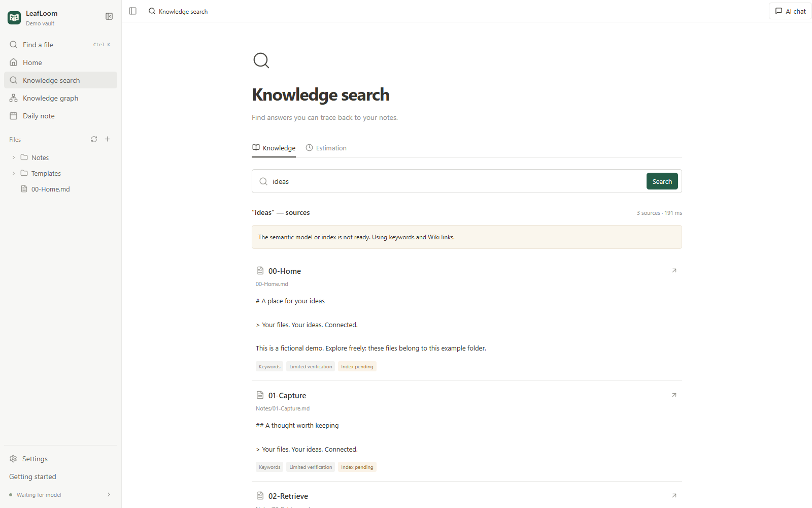
Task: Switch to the Knowledge tab
Action: tap(274, 148)
